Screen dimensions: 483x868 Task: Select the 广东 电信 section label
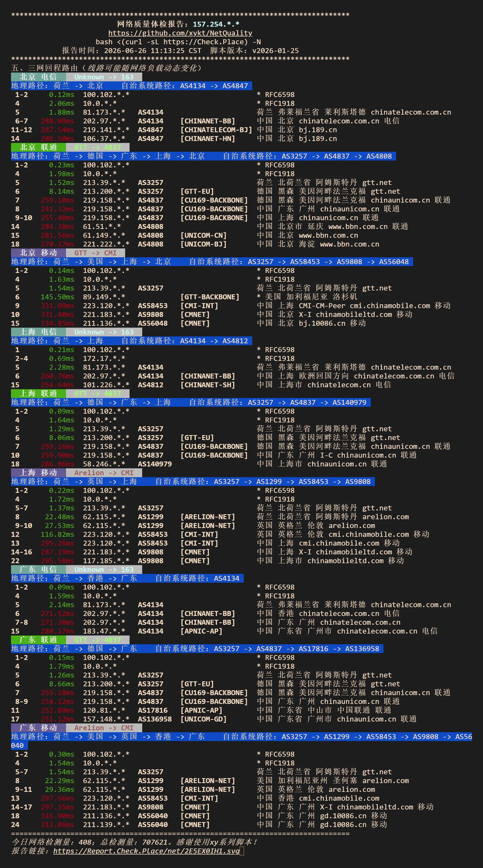coord(38,570)
